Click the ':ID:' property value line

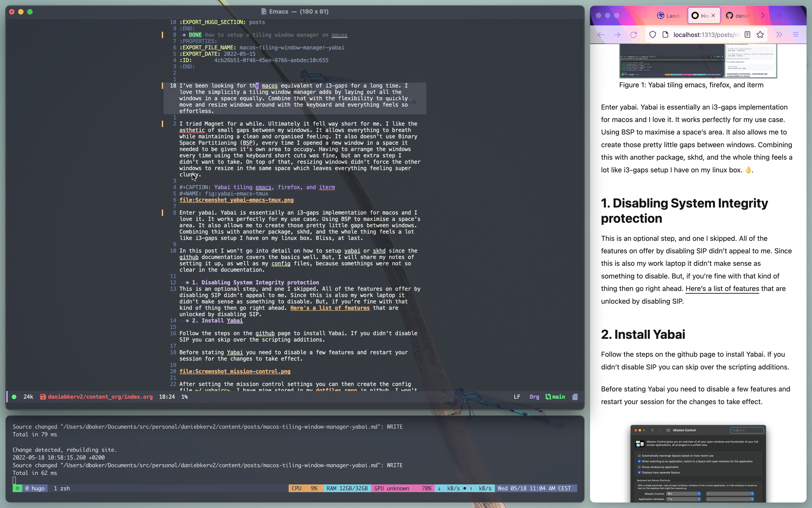click(x=254, y=61)
